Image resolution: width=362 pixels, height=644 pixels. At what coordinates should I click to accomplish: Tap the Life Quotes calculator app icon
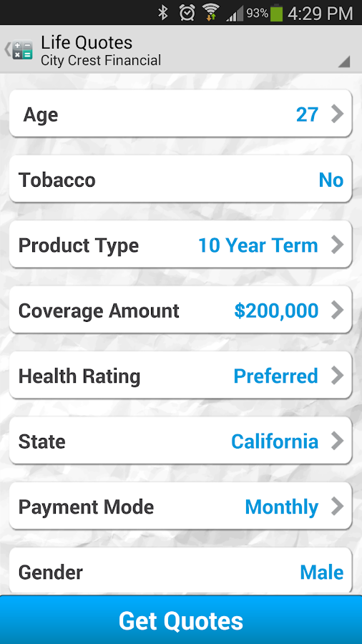point(23,49)
